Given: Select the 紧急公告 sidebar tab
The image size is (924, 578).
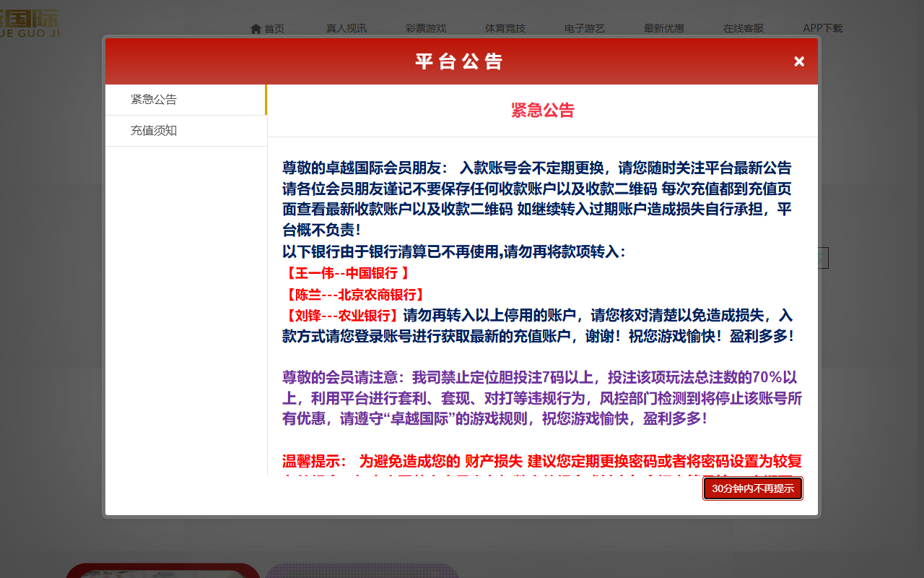Looking at the screenshot, I should click(186, 100).
